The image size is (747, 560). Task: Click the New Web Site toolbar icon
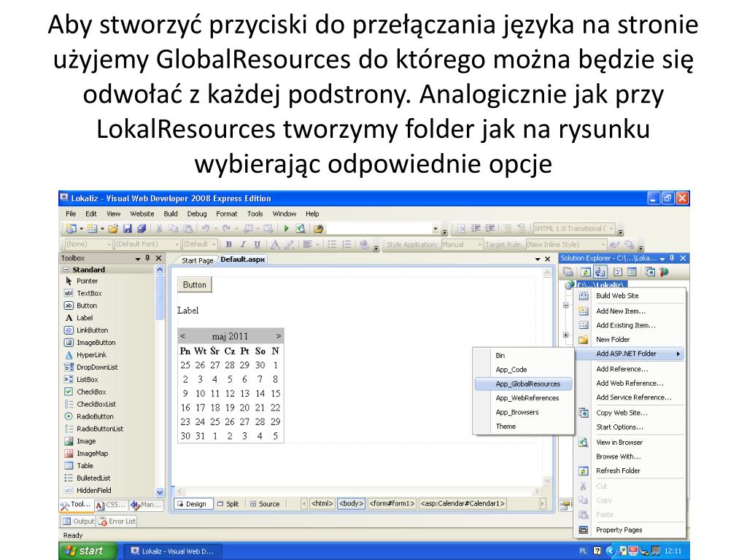click(x=71, y=228)
